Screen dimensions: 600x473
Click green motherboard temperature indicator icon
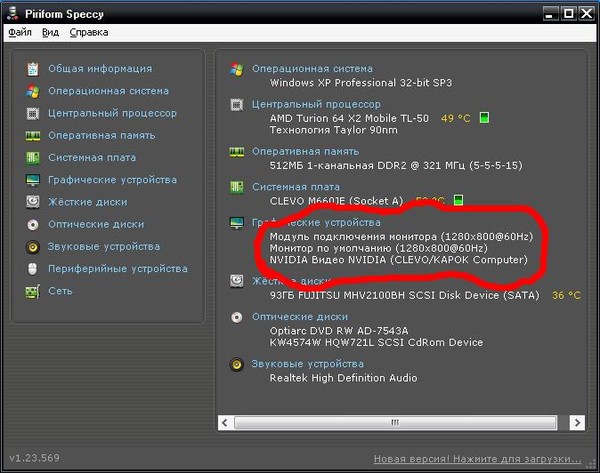point(458,200)
